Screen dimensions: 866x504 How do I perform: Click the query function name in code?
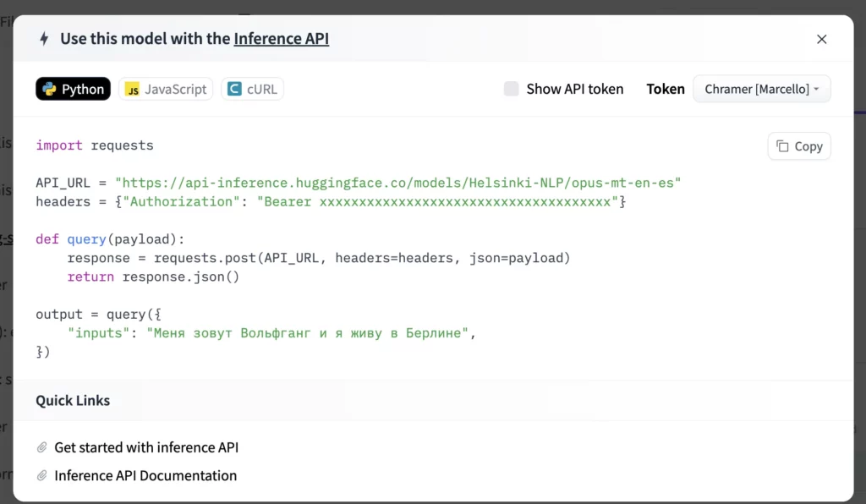pos(86,239)
